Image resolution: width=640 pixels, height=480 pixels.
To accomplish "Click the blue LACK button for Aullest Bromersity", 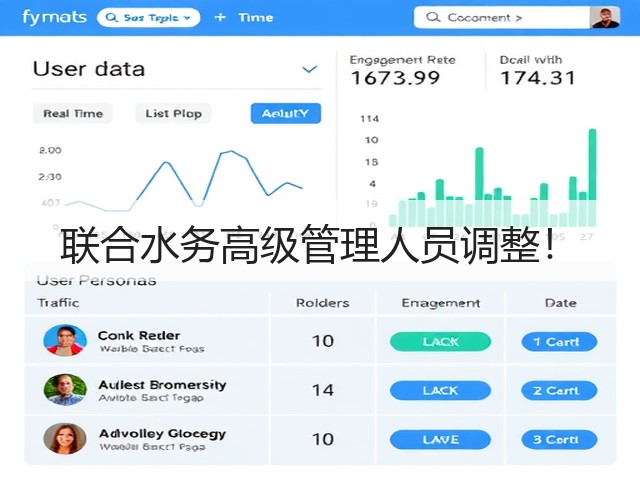I will coord(440,391).
